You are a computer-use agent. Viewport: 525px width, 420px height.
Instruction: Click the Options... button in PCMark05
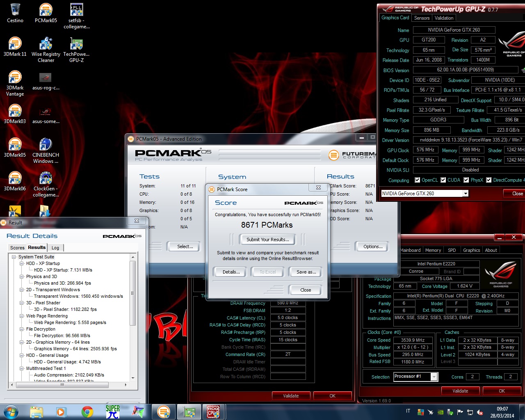373,247
